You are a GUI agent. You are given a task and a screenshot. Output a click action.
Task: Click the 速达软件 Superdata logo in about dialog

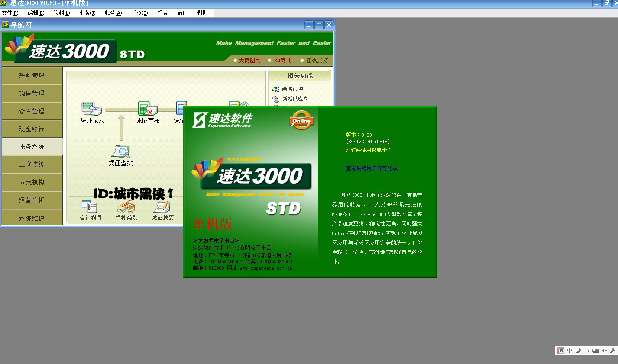222,120
